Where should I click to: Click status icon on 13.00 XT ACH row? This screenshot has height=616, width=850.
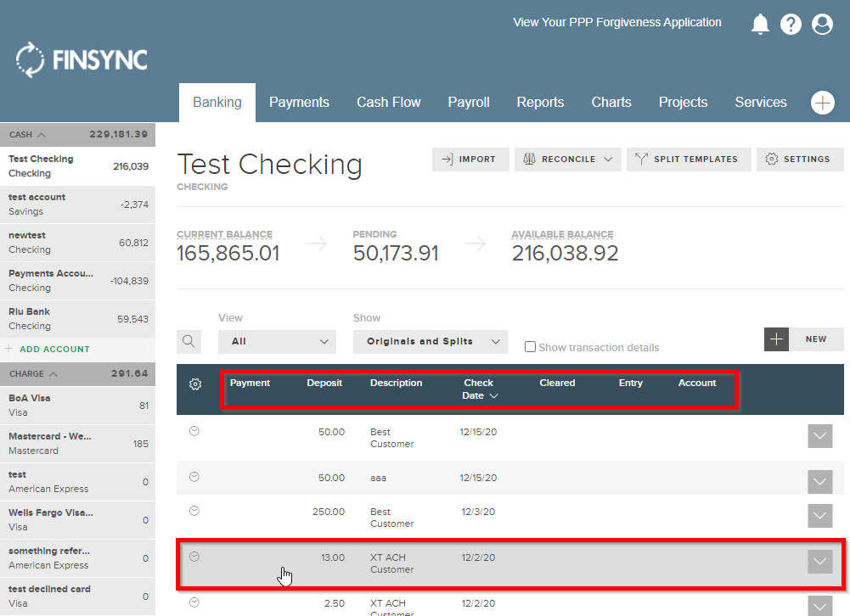[x=194, y=557]
